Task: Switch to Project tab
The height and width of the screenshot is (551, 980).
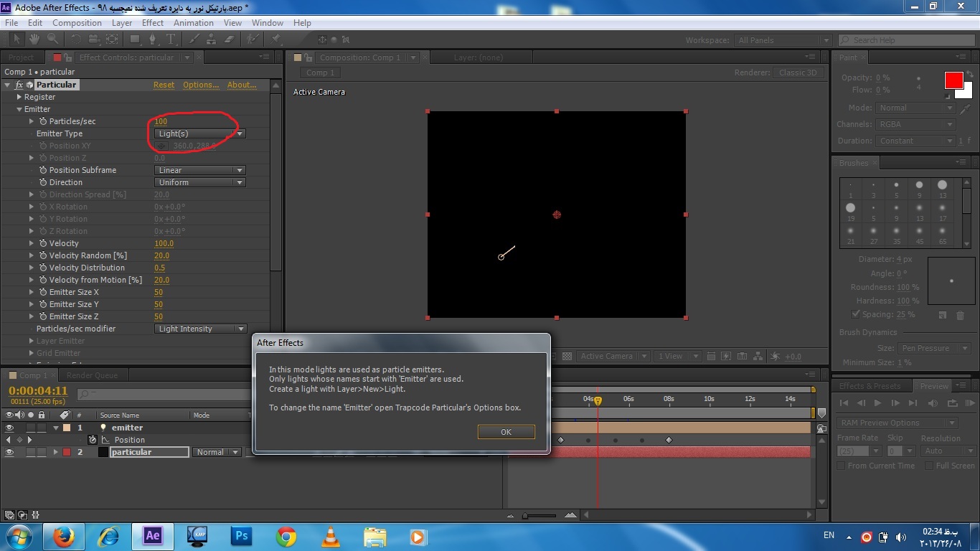Action: [22, 57]
